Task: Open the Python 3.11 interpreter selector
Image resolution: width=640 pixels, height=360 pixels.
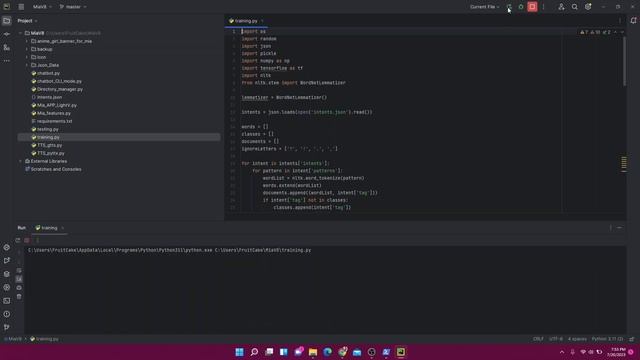Action: click(607, 339)
